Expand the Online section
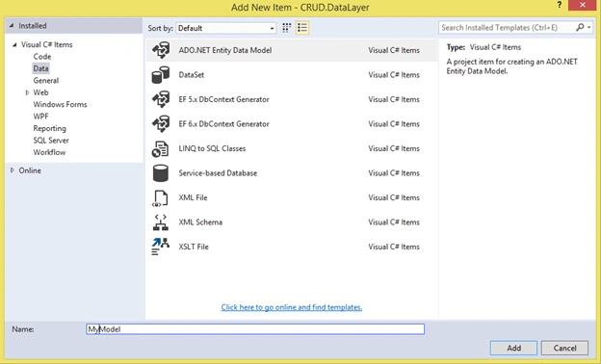The height and width of the screenshot is (364, 601). [13, 170]
